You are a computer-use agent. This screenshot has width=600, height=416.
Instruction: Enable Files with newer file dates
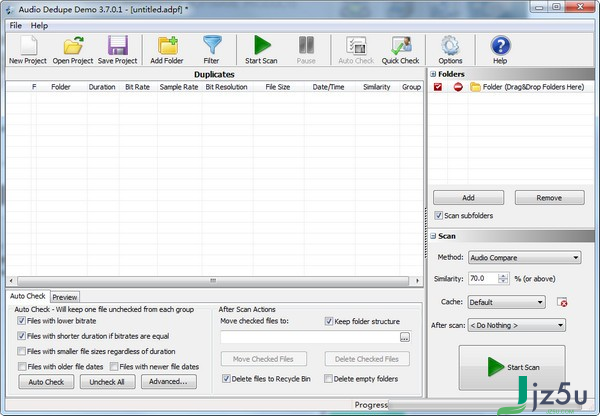pyautogui.click(x=114, y=367)
